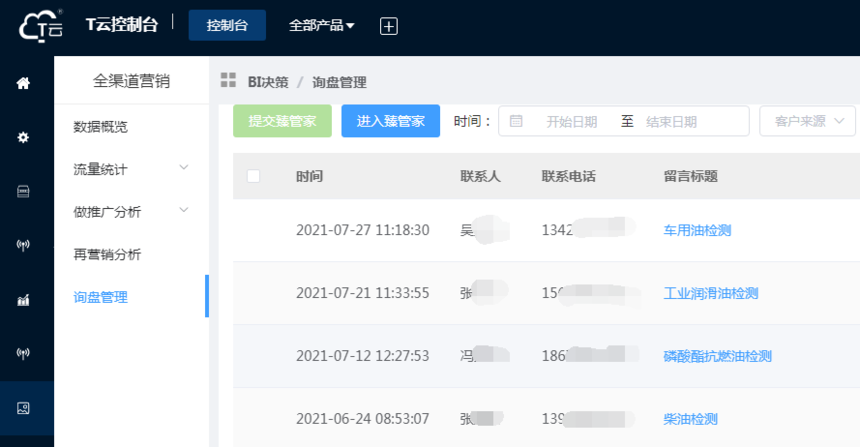Click the BI决策 breadcrumb

(268, 82)
